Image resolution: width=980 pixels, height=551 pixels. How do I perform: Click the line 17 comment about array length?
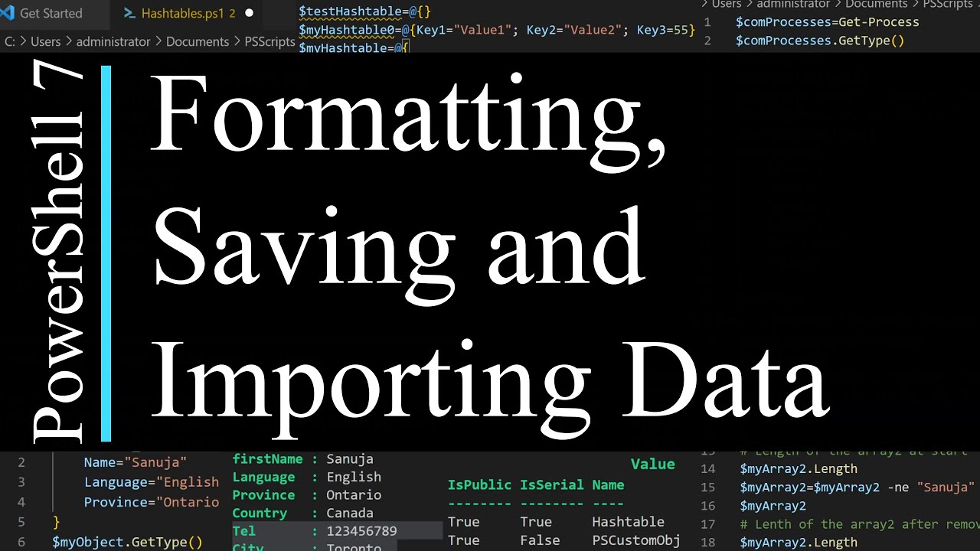[860, 524]
